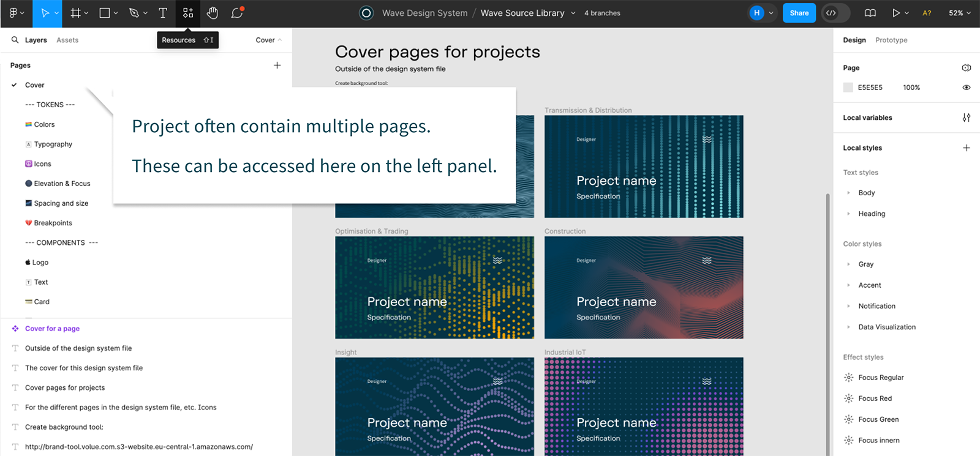Edit the 100% page opacity value
980x456 pixels.
(x=911, y=88)
